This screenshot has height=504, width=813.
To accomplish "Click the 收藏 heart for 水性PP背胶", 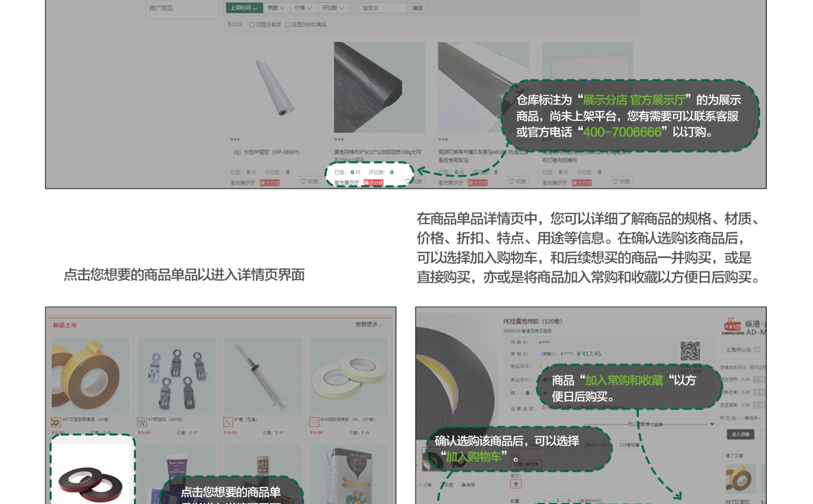I will tap(309, 181).
